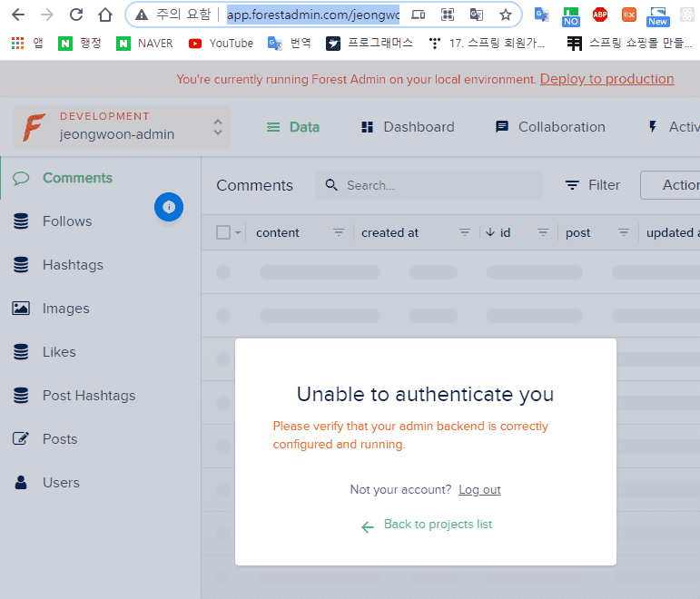The width and height of the screenshot is (700, 599).
Task: Open the Follows collection
Action: pos(67,221)
